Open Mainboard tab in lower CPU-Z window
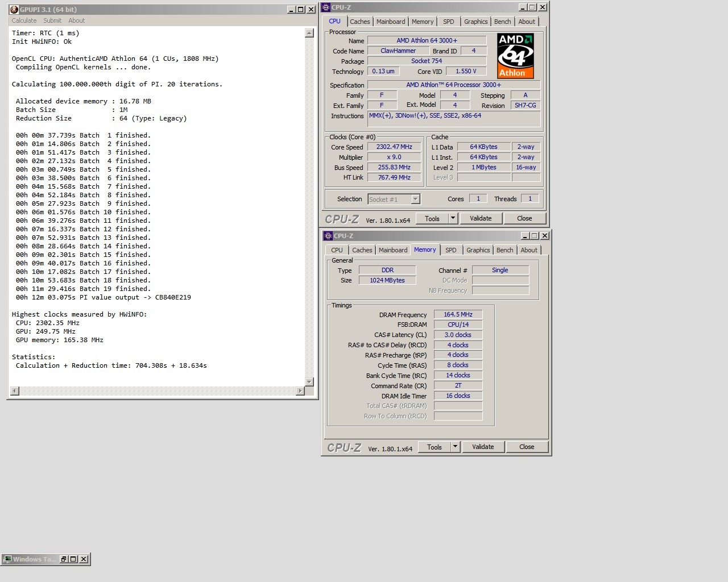Screen dimensions: 728x582 tap(393, 250)
